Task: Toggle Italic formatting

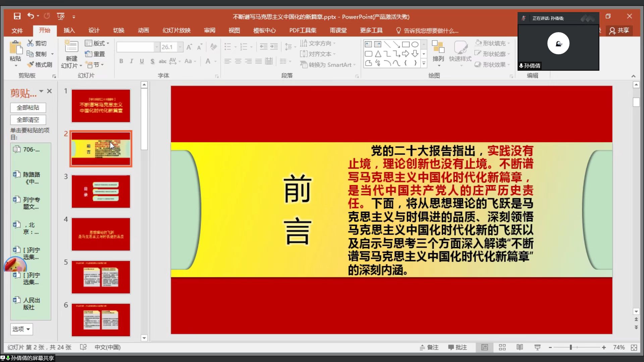Action: pyautogui.click(x=131, y=61)
